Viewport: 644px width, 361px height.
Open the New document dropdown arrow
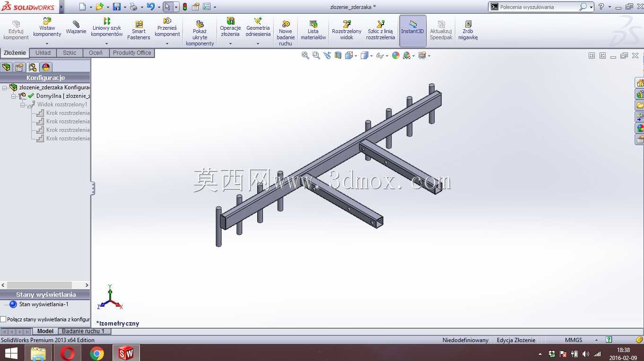[x=90, y=7]
